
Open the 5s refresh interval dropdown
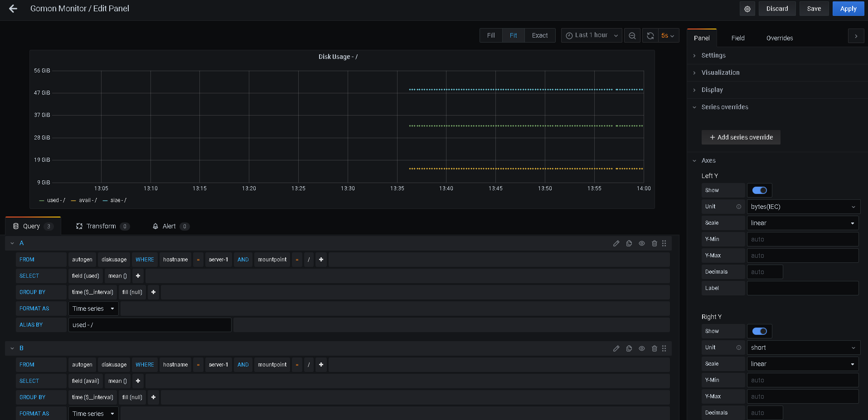point(668,35)
